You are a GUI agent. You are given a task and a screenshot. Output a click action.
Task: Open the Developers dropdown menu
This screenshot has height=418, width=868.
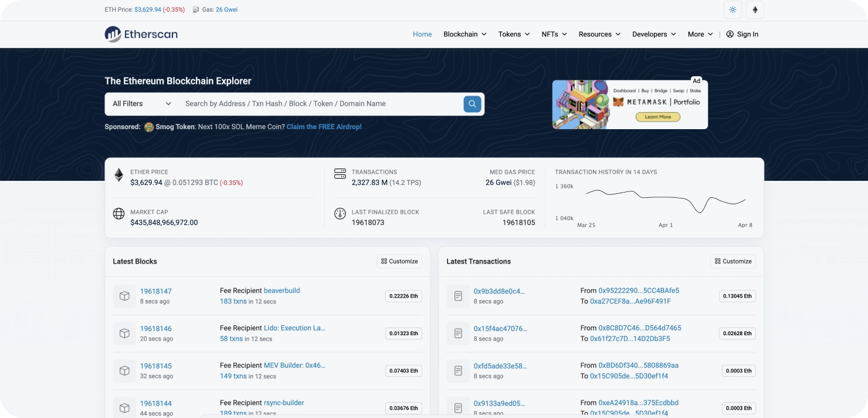pyautogui.click(x=654, y=34)
